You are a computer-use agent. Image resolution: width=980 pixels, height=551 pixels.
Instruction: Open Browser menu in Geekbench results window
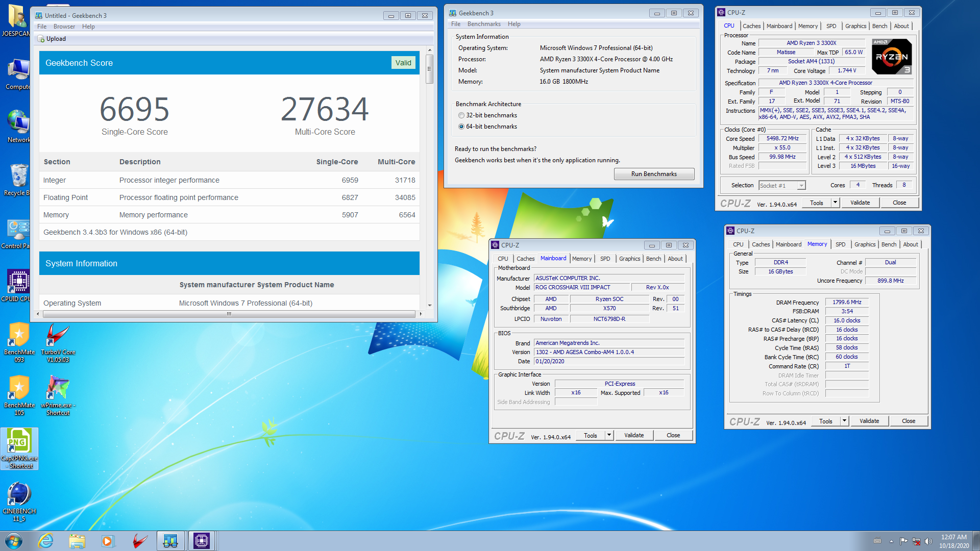pos(64,27)
